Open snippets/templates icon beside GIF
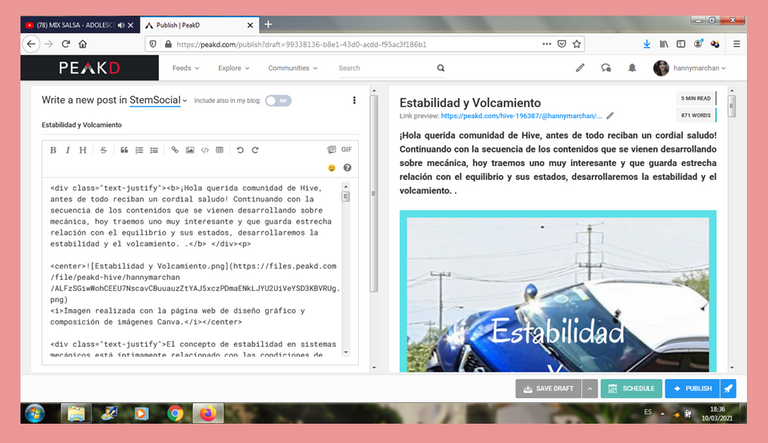768x443 pixels. [332, 149]
